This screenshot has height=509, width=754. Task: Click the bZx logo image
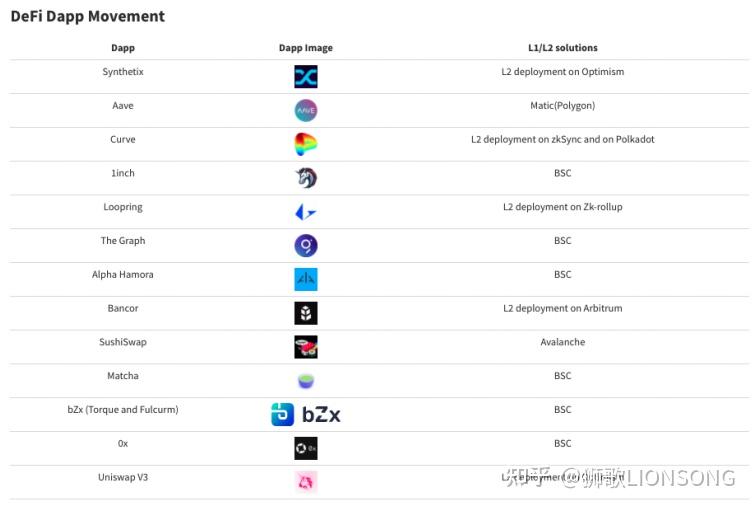306,414
